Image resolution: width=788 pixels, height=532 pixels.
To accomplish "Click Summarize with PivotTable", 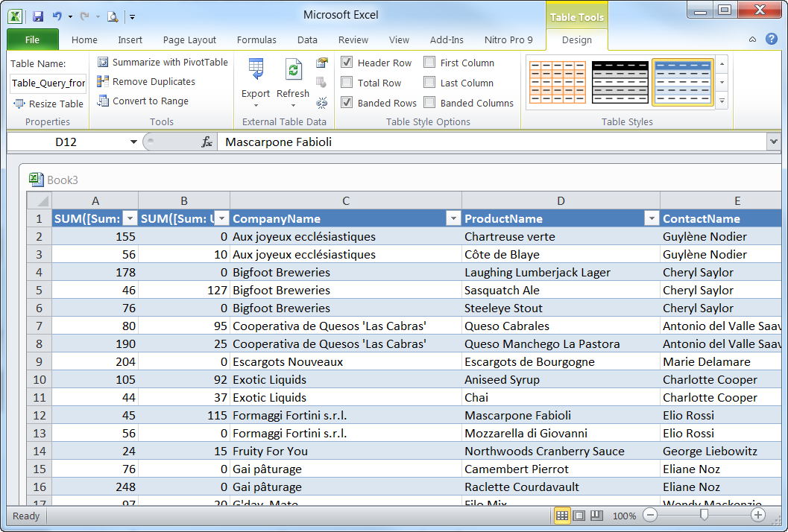I will coord(163,63).
